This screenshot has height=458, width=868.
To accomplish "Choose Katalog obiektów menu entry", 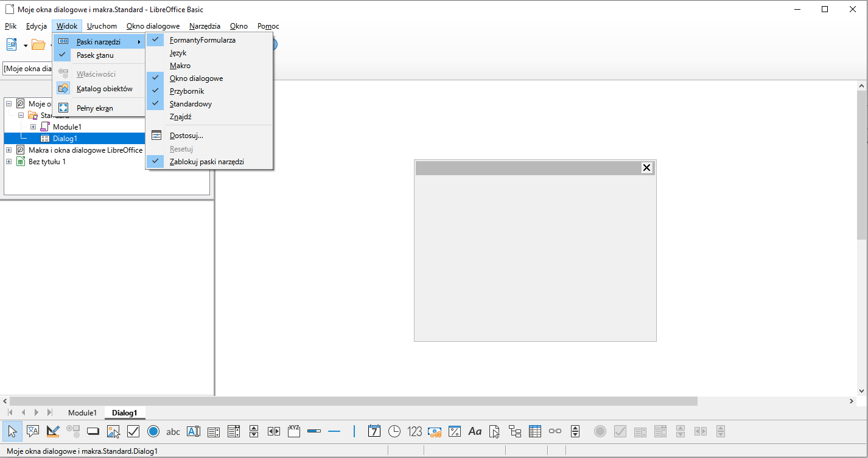I will tap(99, 89).
